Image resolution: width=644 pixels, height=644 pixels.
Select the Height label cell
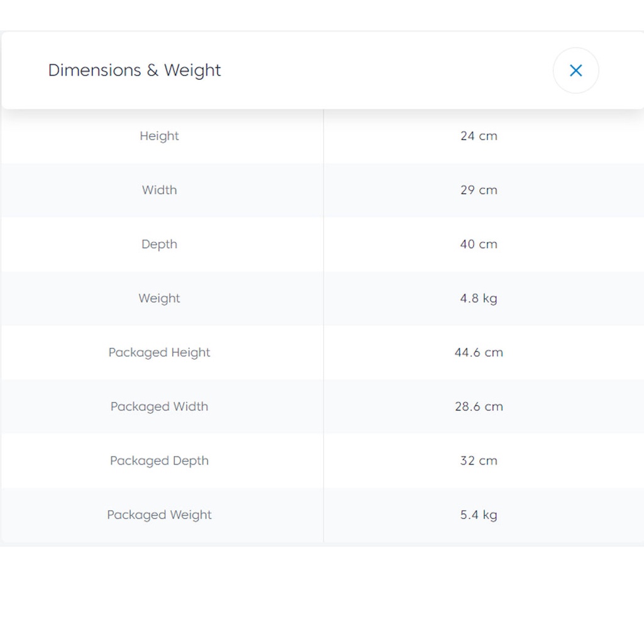pyautogui.click(x=159, y=136)
